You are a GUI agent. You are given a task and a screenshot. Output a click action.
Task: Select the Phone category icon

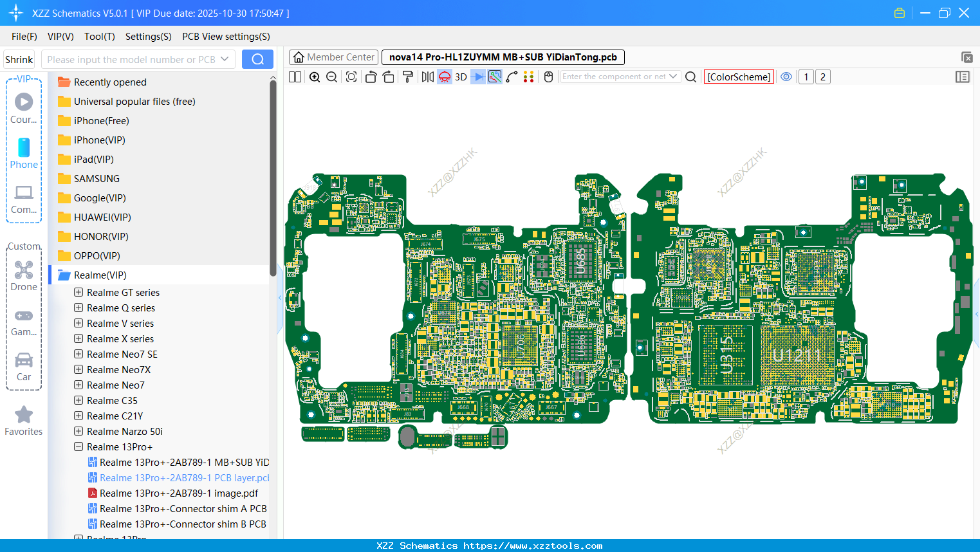point(24,154)
